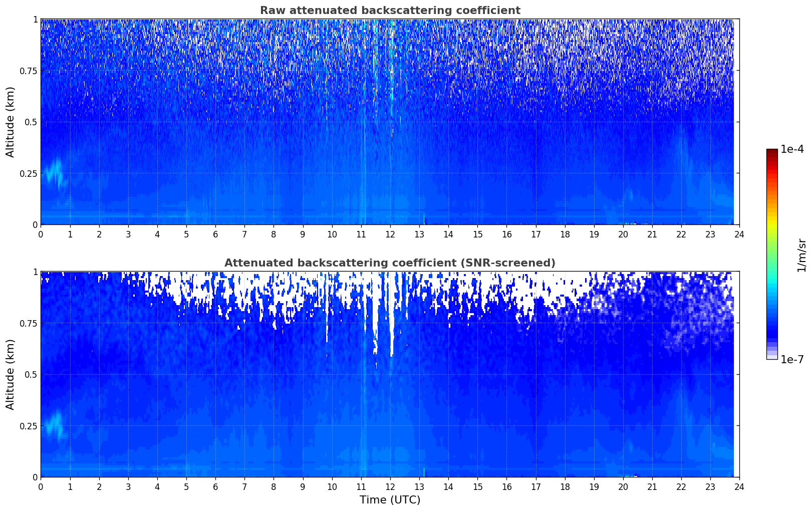Screen dimensions: 812x511
Task: Click the "Time (UTC)" axis label
Action: point(390,500)
